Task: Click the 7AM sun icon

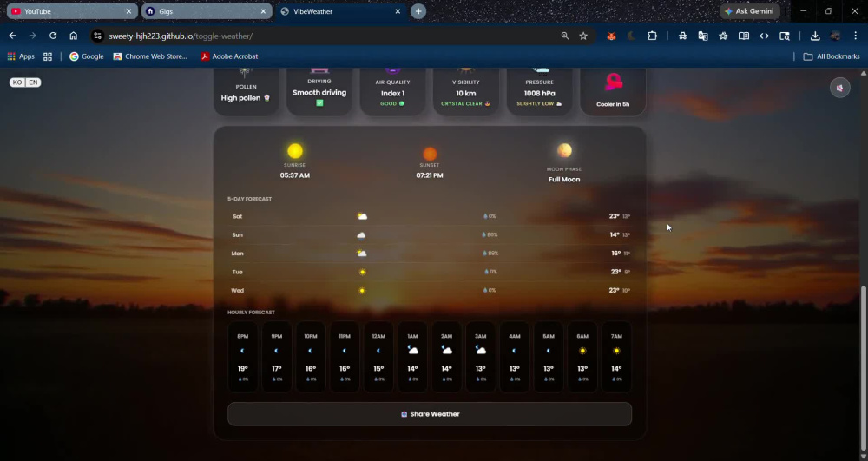Action: click(616, 351)
